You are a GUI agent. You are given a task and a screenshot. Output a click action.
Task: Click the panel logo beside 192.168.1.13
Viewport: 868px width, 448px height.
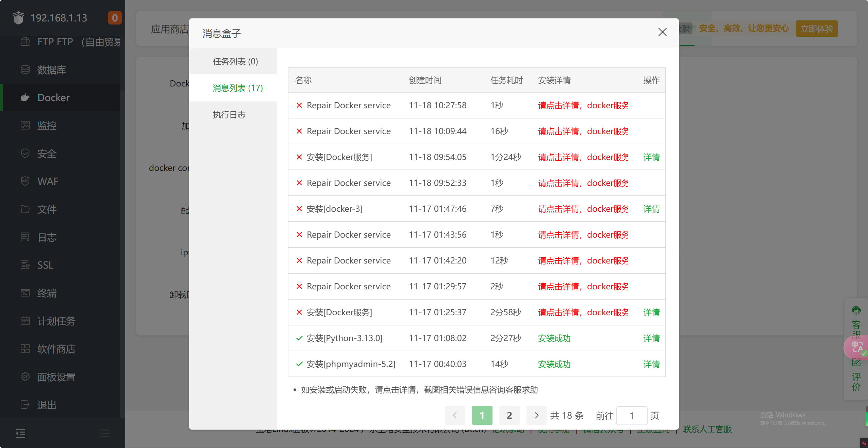(x=18, y=18)
